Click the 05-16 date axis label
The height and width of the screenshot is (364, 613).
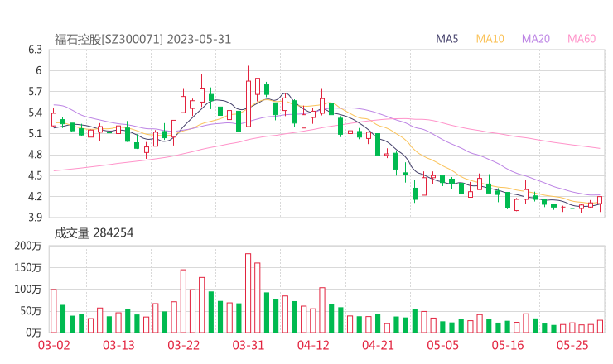508,345
